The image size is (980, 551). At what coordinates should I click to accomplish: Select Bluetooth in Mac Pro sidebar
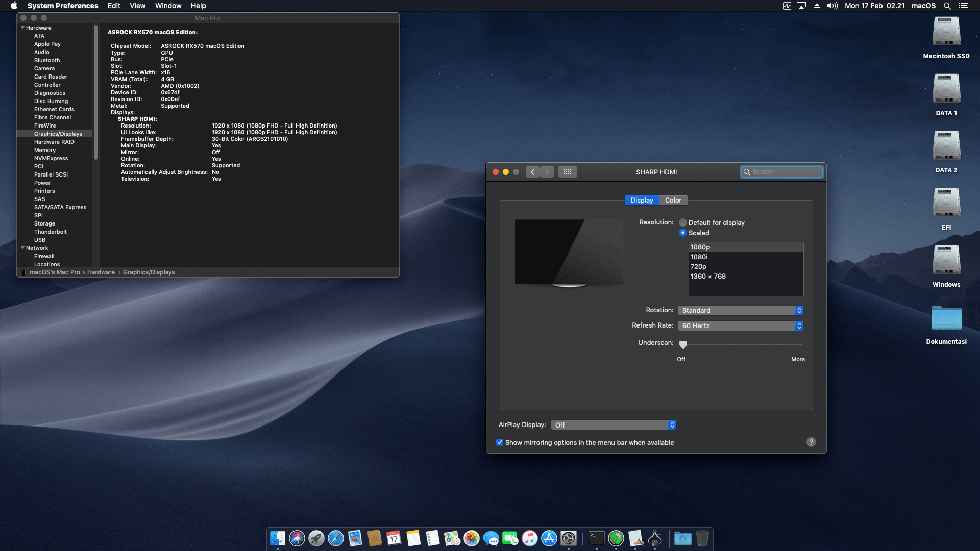click(47, 60)
